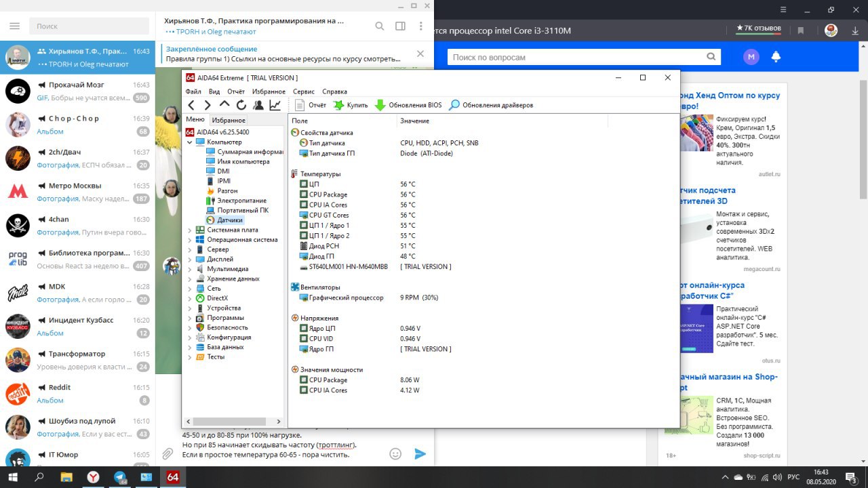Image resolution: width=868 pixels, height=488 pixels.
Task: Select the Безопасность tree item
Action: pyautogui.click(x=222, y=327)
